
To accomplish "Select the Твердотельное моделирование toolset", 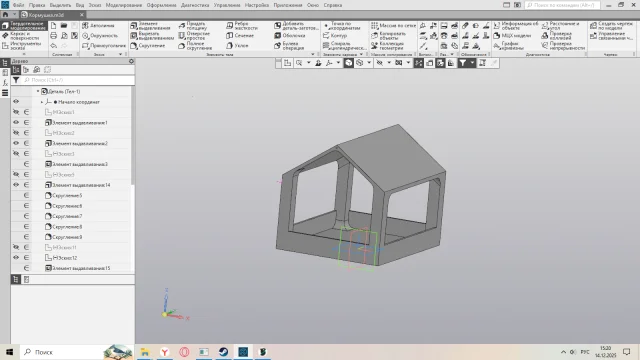I will [24, 26].
